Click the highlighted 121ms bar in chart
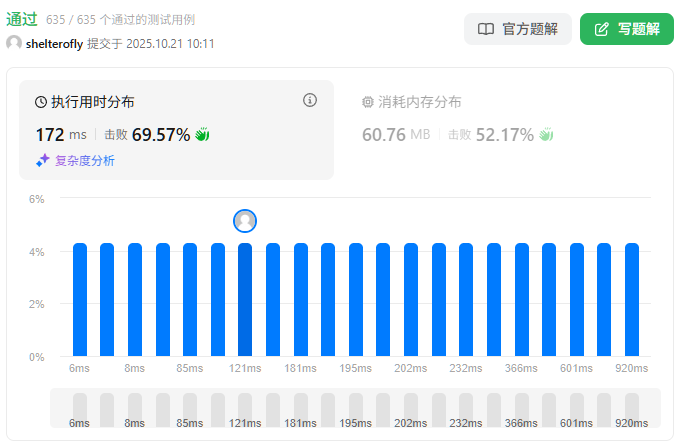The width and height of the screenshot is (680, 447). [245, 299]
